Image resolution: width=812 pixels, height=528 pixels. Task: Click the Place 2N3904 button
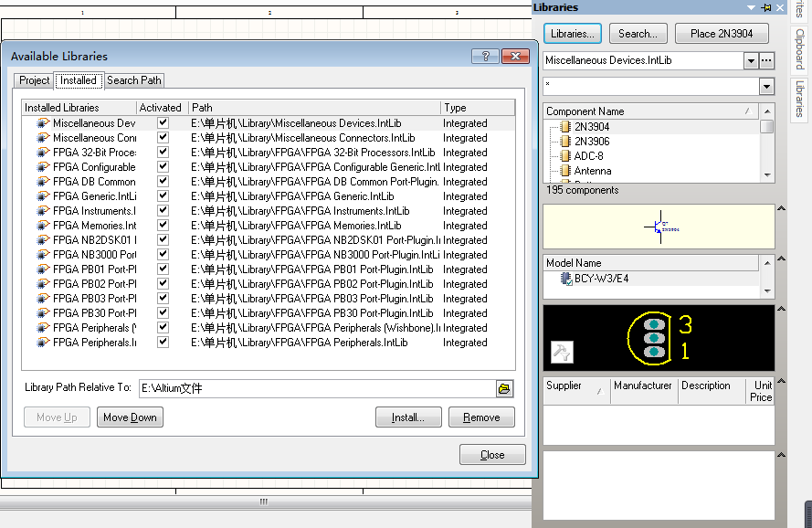(x=722, y=34)
